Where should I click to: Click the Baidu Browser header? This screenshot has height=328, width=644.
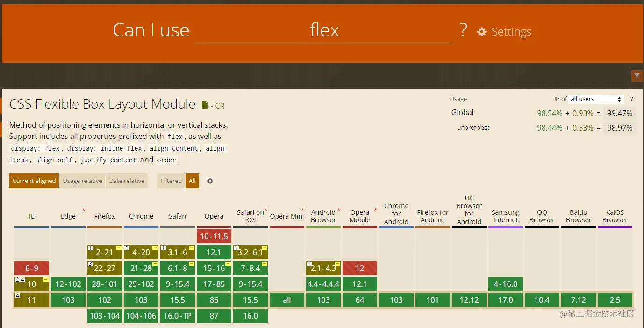[579, 216]
